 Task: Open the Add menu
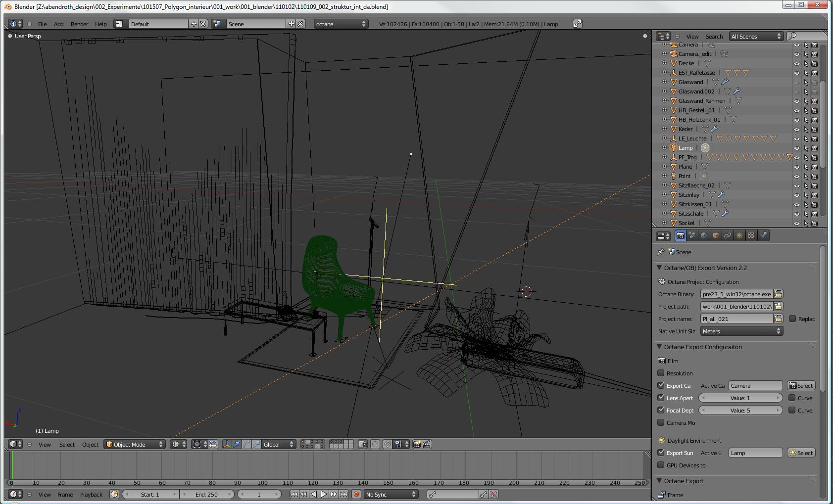click(x=58, y=24)
